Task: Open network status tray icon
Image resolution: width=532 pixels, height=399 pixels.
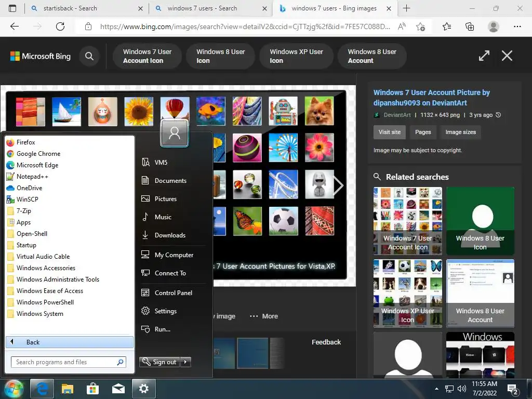Action: point(449,389)
